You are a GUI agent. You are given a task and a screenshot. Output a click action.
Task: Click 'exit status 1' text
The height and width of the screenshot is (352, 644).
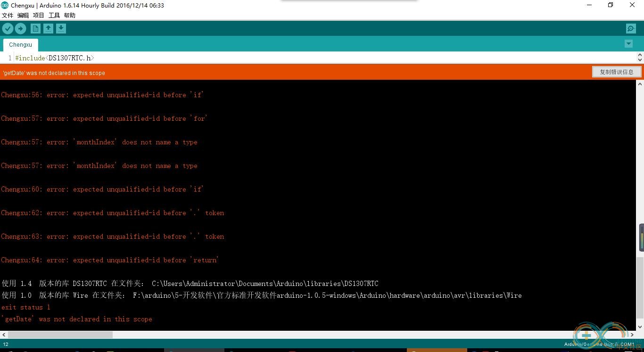(26, 307)
